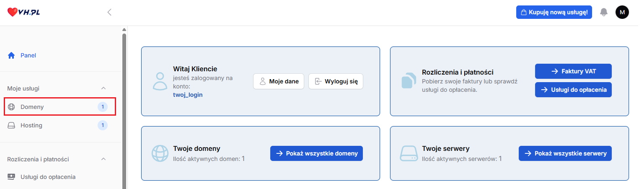Image resolution: width=644 pixels, height=189 pixels.
Task: Open the Domeny menu item
Action: (x=32, y=107)
